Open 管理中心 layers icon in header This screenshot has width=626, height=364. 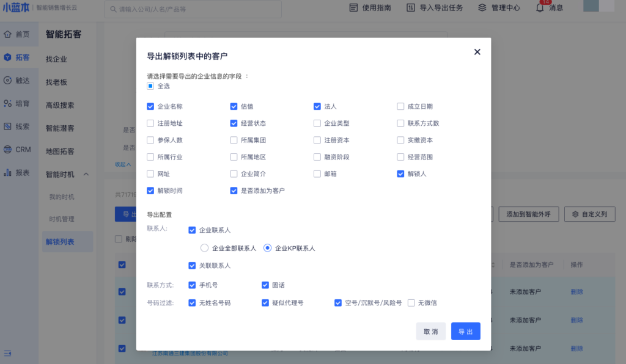482,8
